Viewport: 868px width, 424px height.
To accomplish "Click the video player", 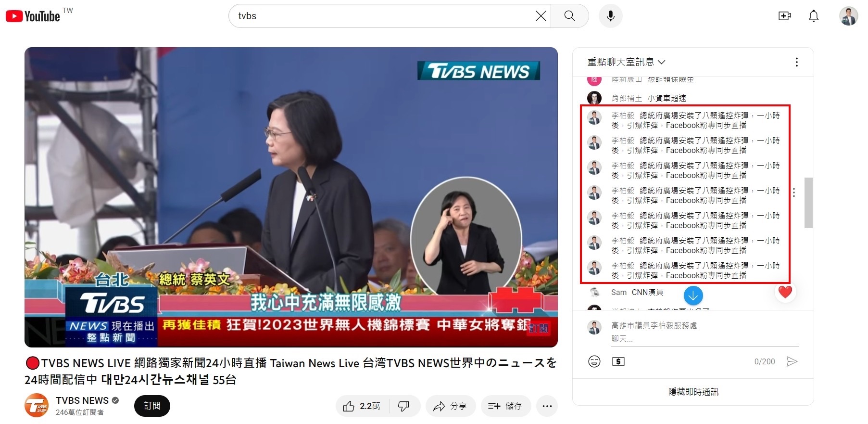I will pos(291,197).
